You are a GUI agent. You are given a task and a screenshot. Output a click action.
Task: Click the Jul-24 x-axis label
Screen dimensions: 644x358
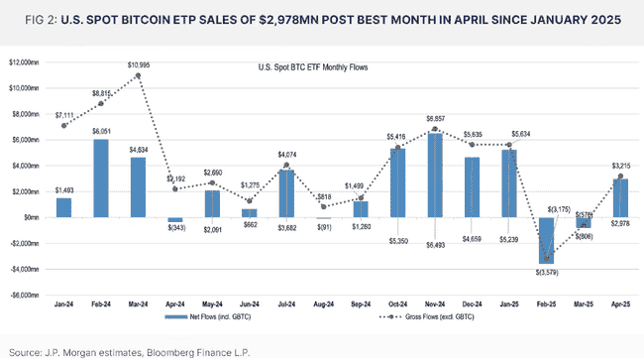pyautogui.click(x=286, y=304)
